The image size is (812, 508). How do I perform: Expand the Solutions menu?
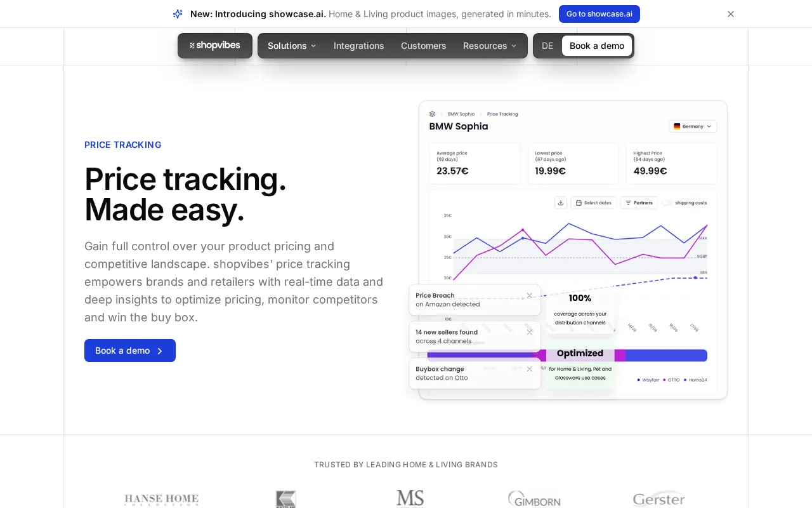pos(292,46)
